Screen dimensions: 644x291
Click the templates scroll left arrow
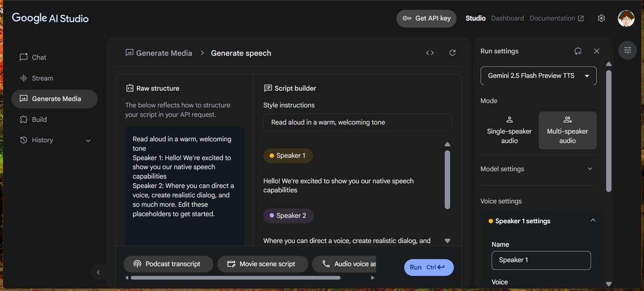127,278
